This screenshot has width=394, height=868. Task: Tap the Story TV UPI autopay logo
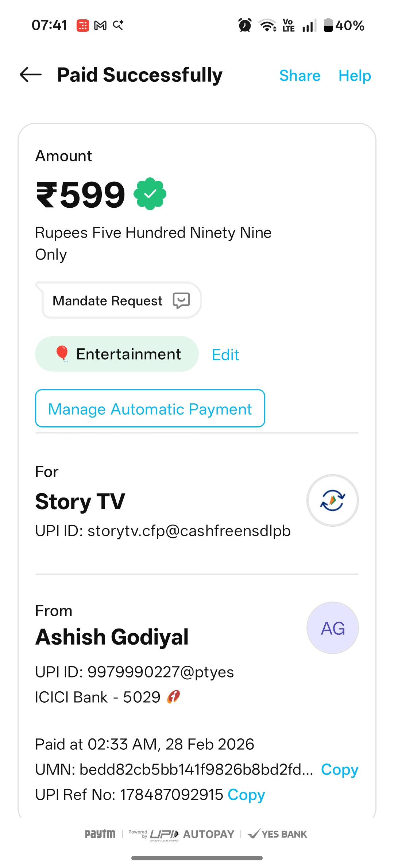coord(332,500)
